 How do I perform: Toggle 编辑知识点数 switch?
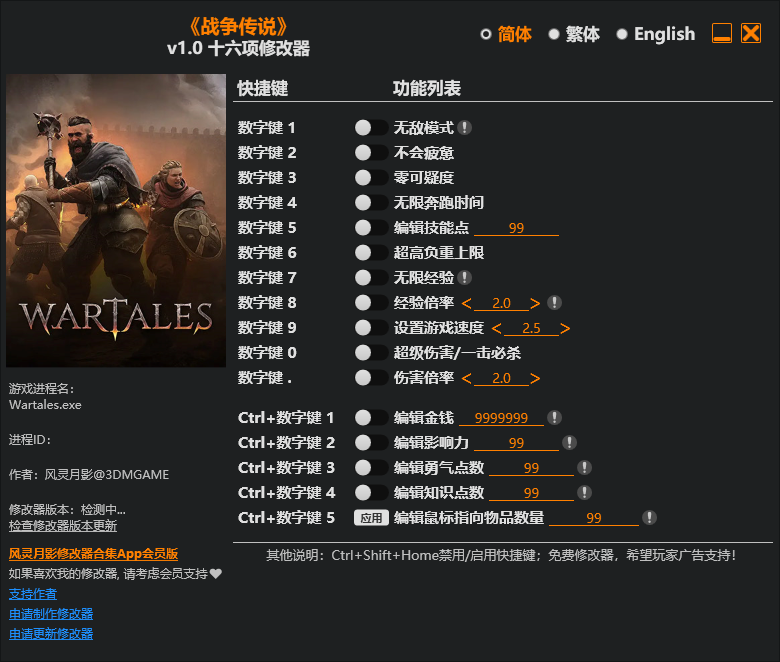point(371,492)
